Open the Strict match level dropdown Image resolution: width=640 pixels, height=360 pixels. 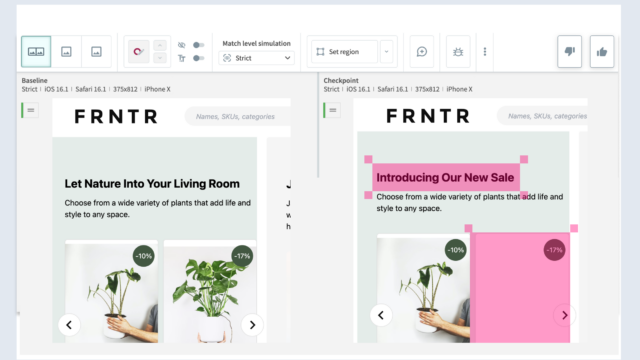pyautogui.click(x=256, y=58)
